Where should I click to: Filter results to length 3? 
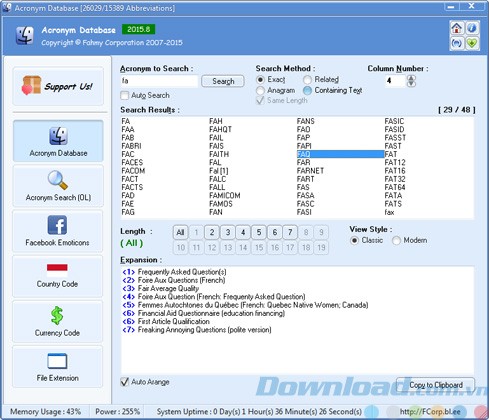228,232
